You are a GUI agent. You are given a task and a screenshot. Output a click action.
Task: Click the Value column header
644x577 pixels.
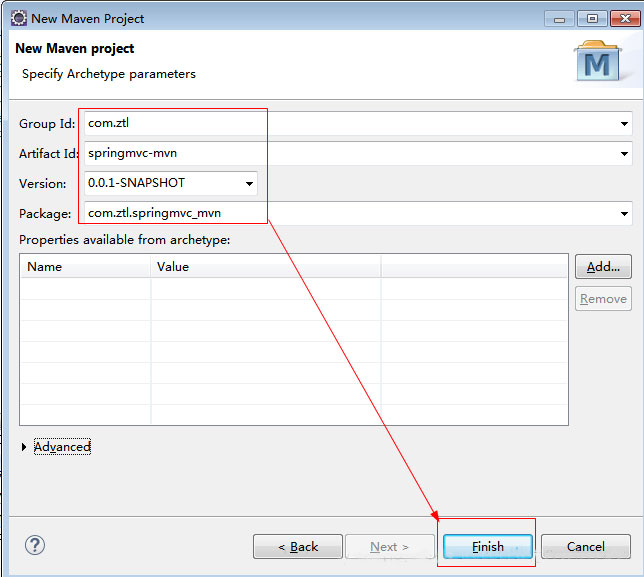coord(266,267)
